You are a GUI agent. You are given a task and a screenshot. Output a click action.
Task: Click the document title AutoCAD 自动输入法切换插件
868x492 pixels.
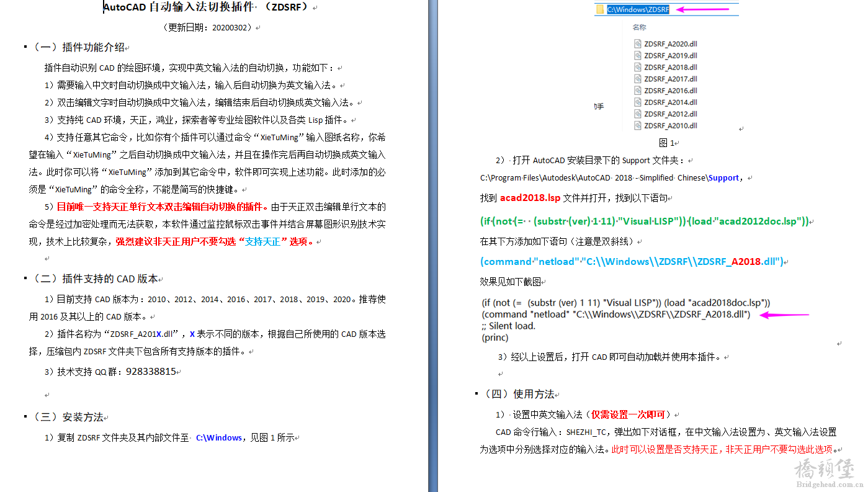pyautogui.click(x=179, y=7)
